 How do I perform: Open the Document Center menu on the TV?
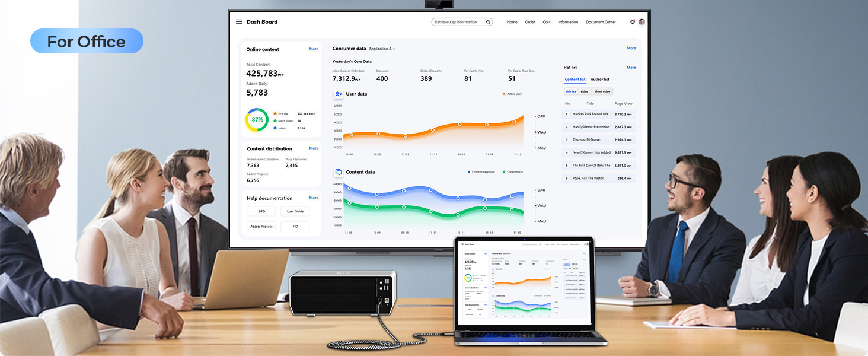point(601,22)
